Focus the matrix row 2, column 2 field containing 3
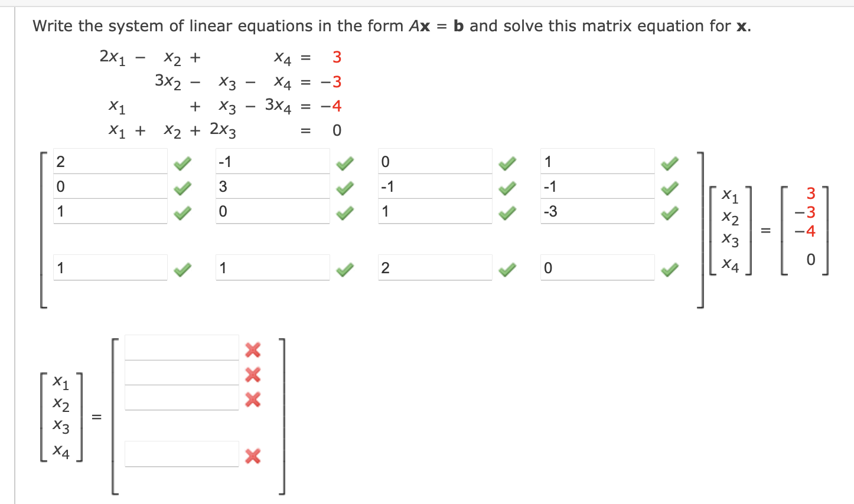Screen dimensions: 854x504 coord(273,186)
